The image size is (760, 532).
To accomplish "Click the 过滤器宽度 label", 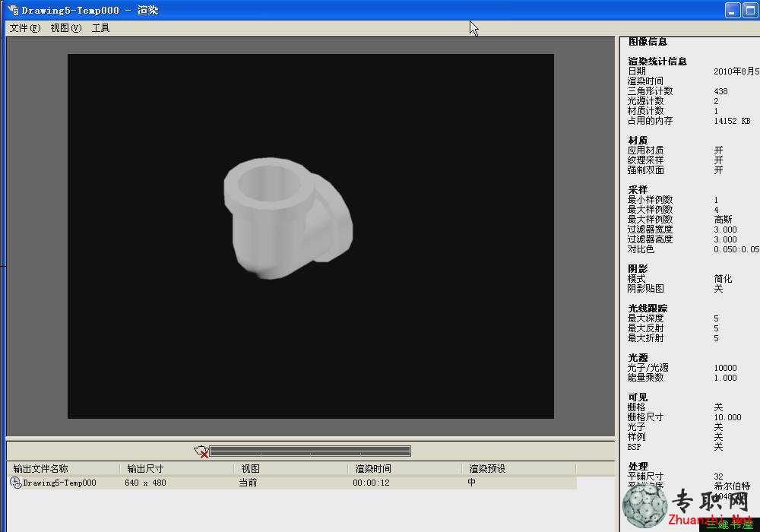I will coord(650,230).
